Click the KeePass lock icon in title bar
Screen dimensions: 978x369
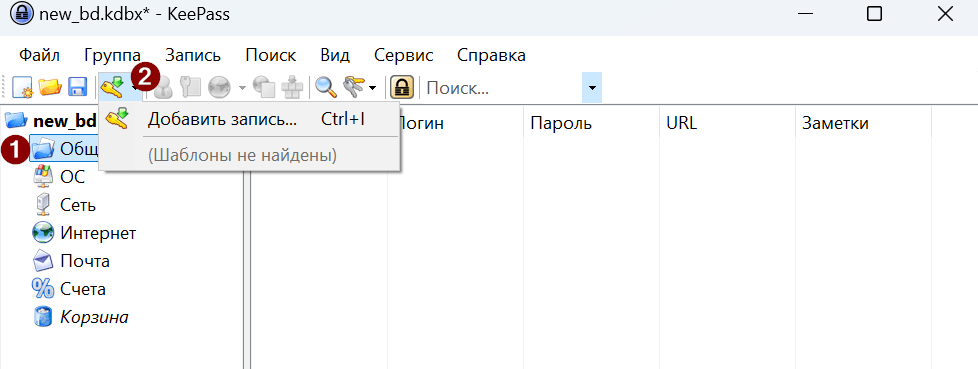tap(21, 14)
